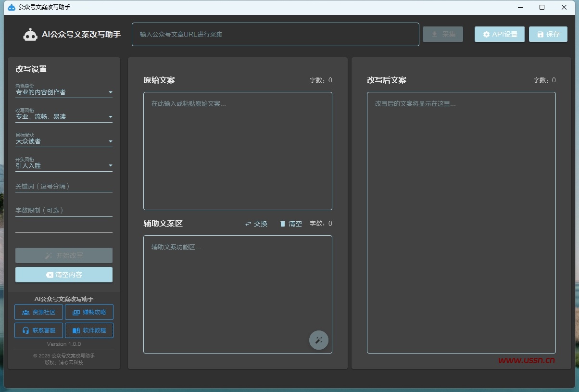Open API设置 with the gear icon
The image size is (579, 392).
tap(499, 34)
